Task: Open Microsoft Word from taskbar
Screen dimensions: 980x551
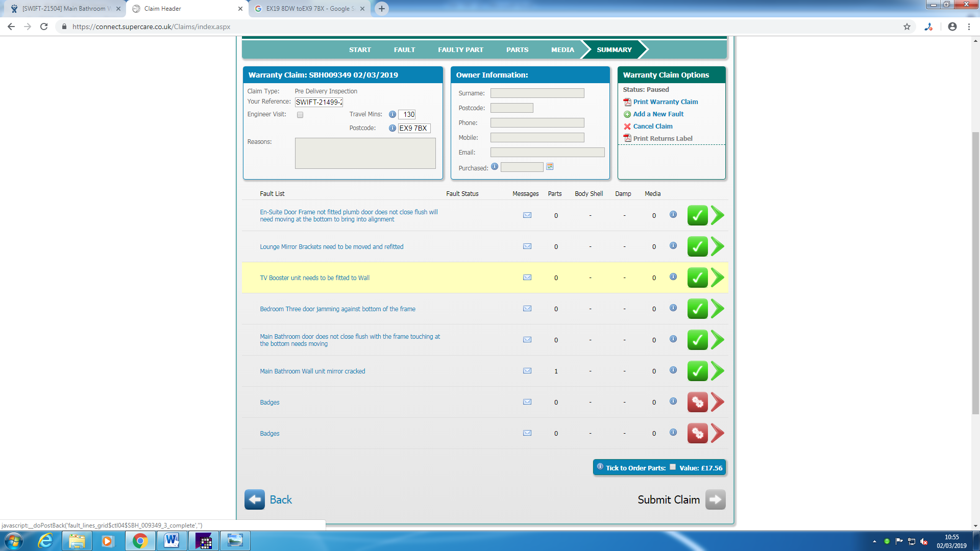Action: click(x=171, y=541)
